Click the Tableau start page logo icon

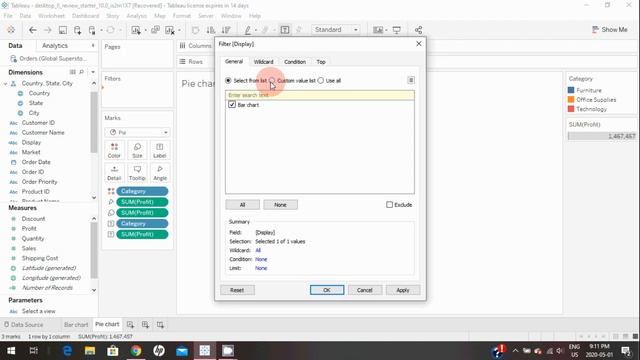coord(11,30)
